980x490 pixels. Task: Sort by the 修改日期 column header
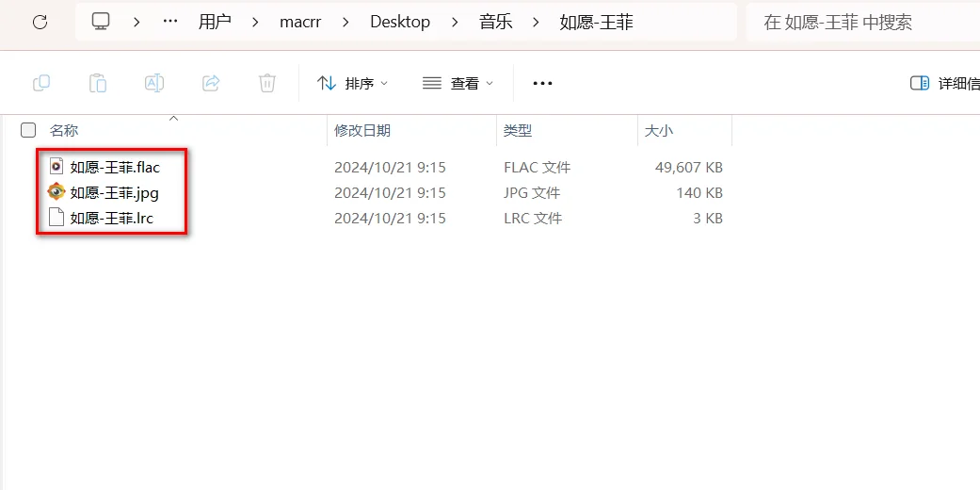tap(362, 130)
